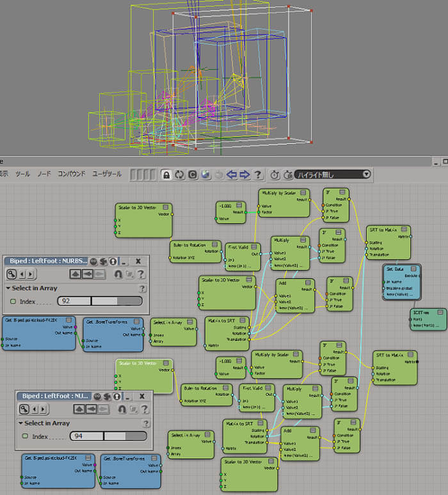The width and height of the screenshot is (448, 495).
Task: Click the key icon in the index 92 panel
Action: [11, 274]
